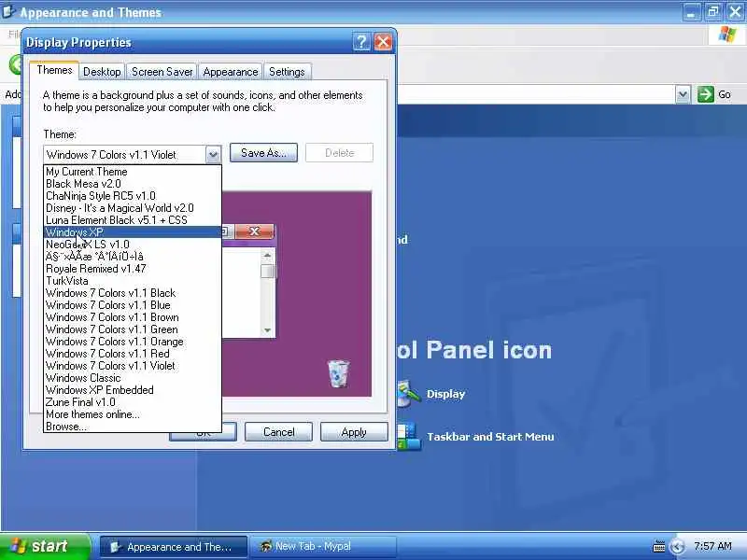This screenshot has height=560, width=747.
Task: Click the keyboard icon in system tray
Action: coord(659,546)
